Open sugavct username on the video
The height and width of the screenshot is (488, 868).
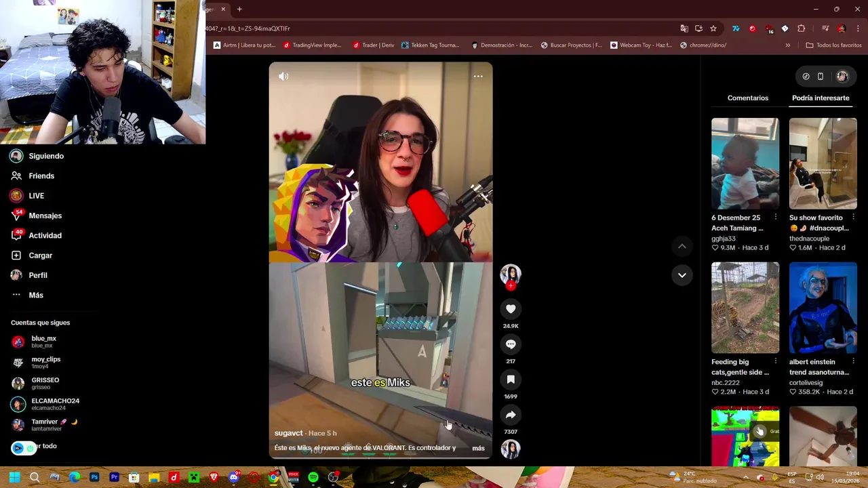(x=288, y=433)
